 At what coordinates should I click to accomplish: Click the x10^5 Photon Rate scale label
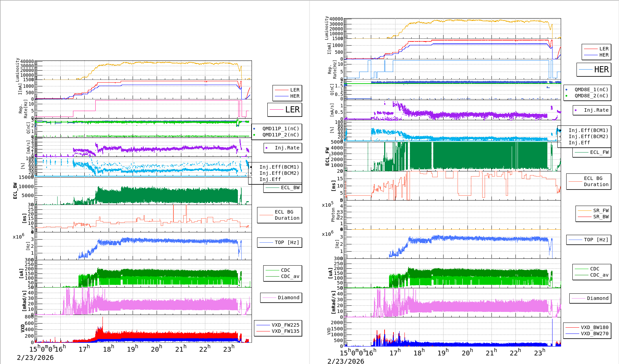click(x=327, y=205)
